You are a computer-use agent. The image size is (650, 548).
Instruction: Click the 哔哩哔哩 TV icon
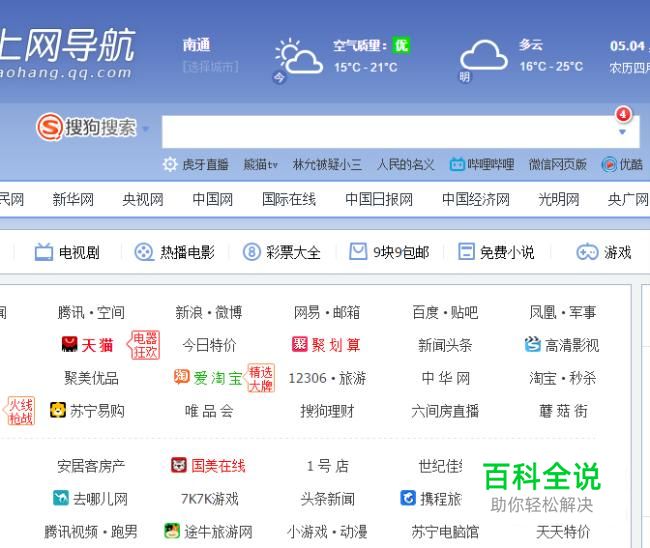[457, 165]
